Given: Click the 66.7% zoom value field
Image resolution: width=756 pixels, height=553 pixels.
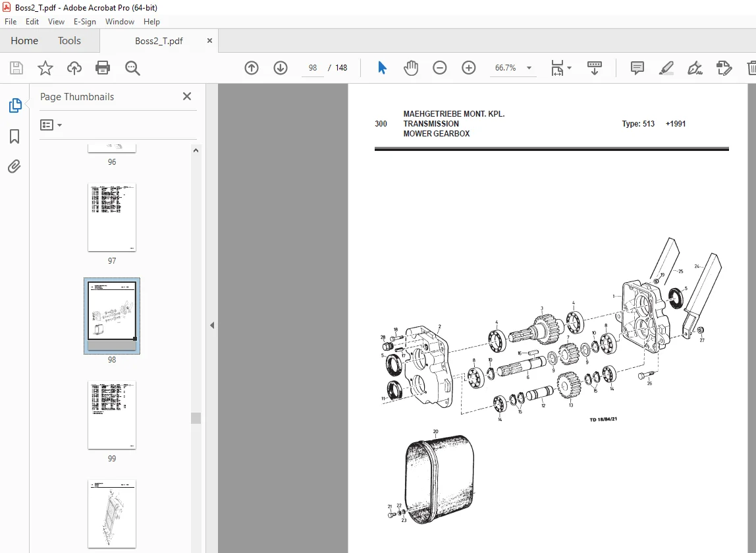Looking at the screenshot, I should (x=505, y=68).
